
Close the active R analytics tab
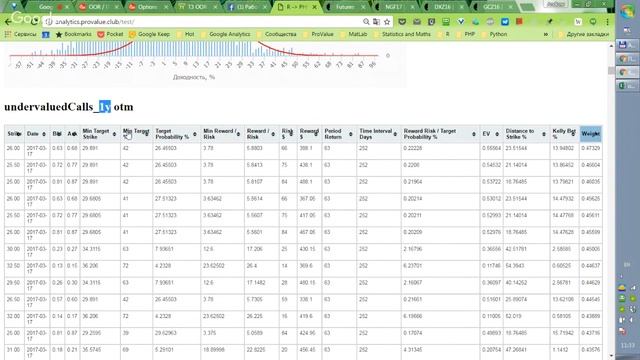314,7
